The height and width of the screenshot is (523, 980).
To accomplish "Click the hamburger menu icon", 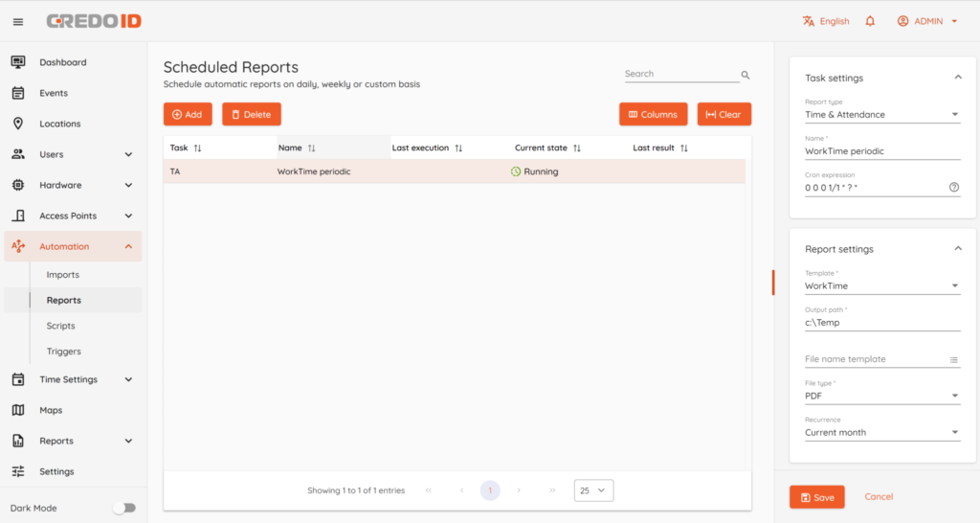I will (18, 21).
